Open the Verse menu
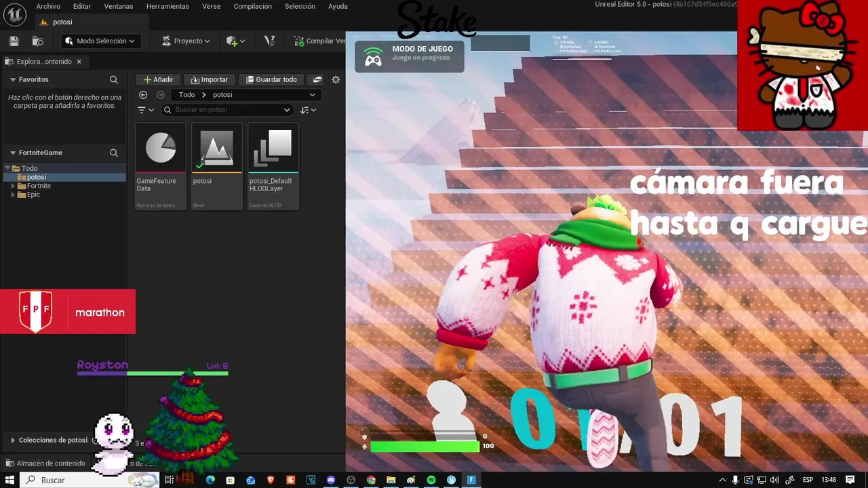The width and height of the screenshot is (868, 488). coord(211,6)
